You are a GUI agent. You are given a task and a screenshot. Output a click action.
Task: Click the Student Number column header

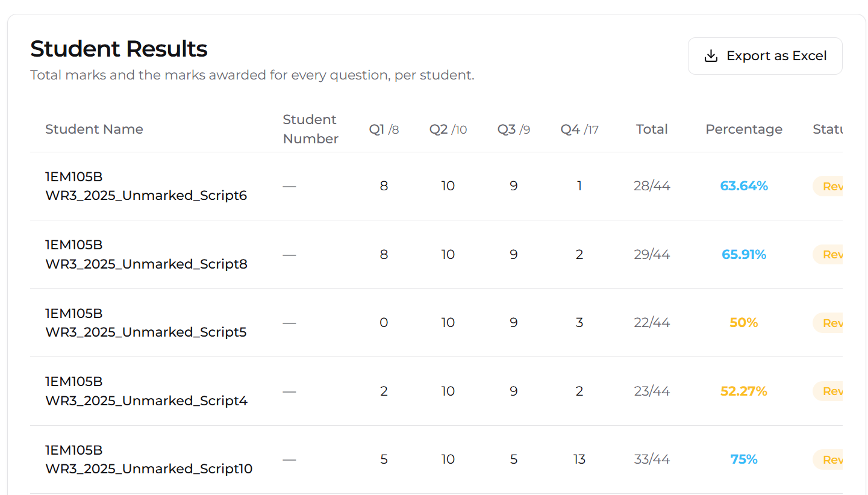[x=310, y=129]
